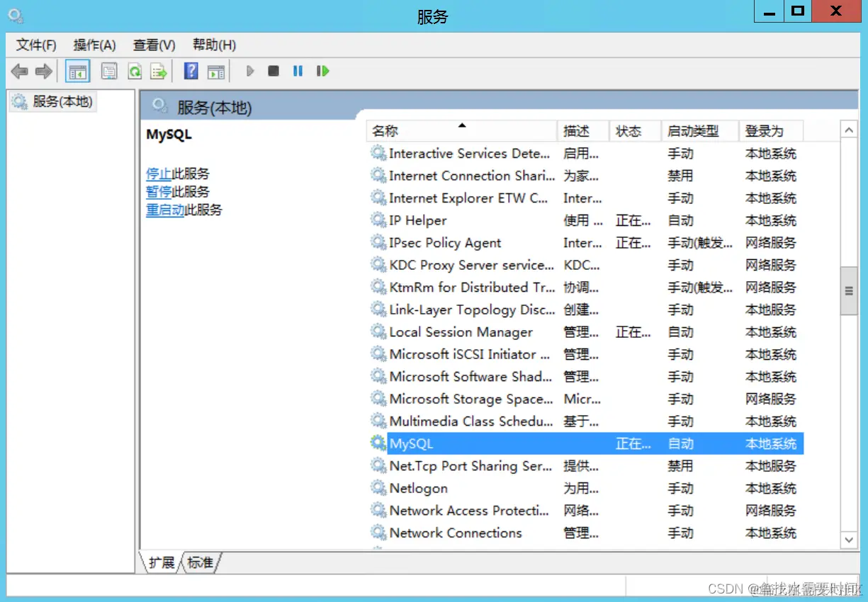Screen dimensions: 868x602
Task: Select the gear icon beside IPsec Policy Agent
Action: (378, 242)
